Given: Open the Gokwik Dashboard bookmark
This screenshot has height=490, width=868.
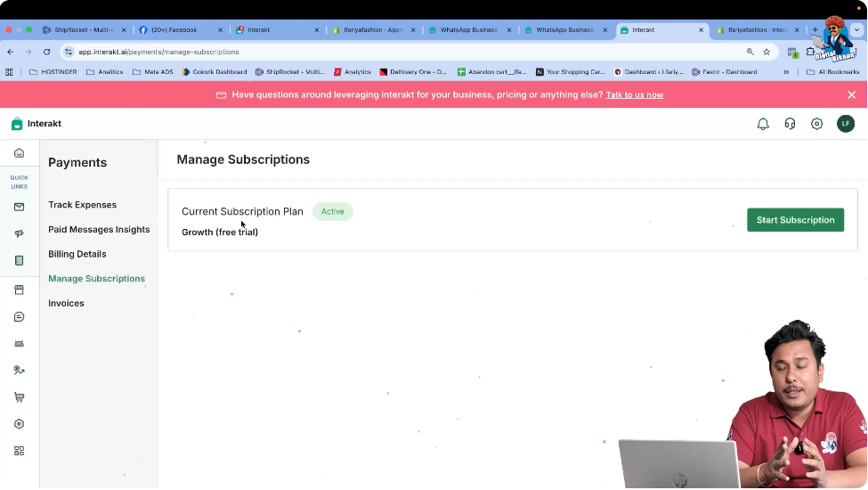Looking at the screenshot, I should [215, 72].
